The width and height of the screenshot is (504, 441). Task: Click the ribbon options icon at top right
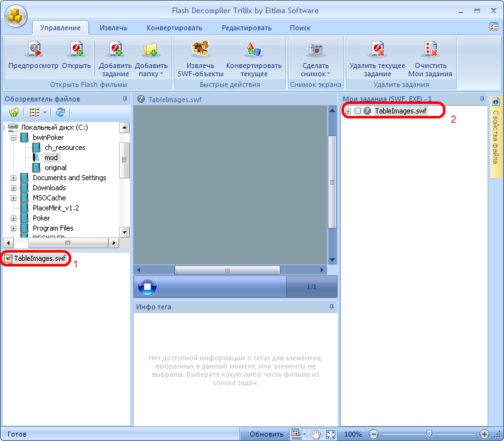[494, 26]
